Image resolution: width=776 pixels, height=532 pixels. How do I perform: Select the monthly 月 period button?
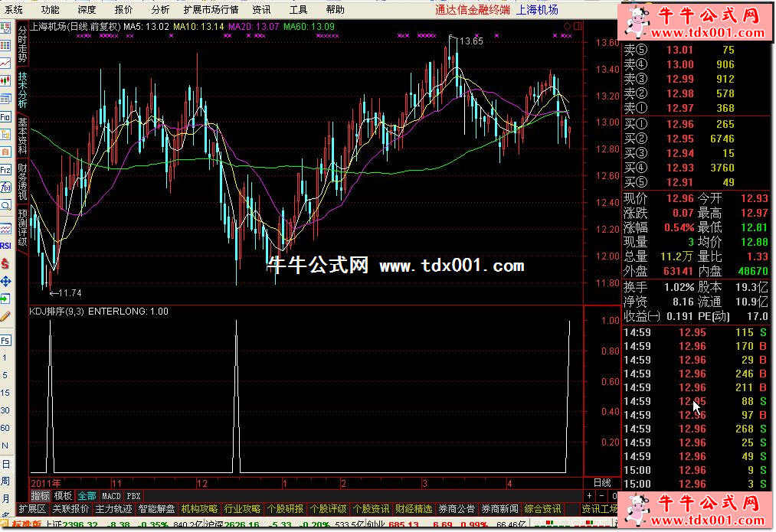click(5, 498)
